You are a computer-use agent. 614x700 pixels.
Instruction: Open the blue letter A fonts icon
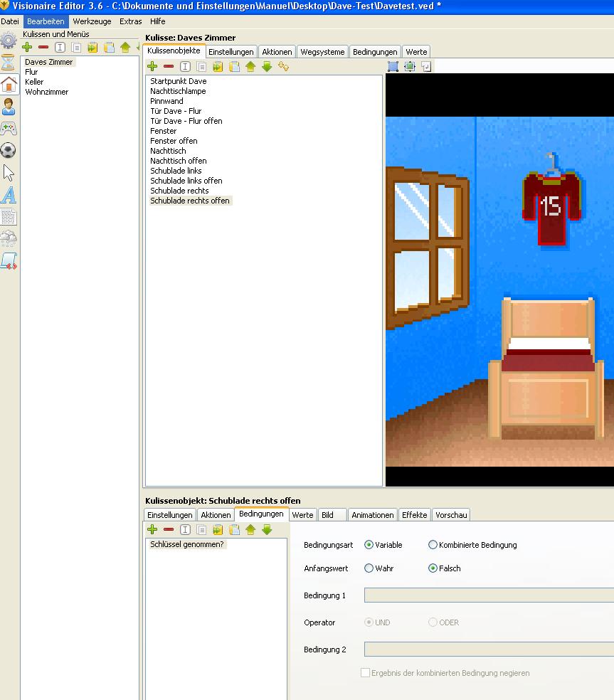tap(9, 195)
